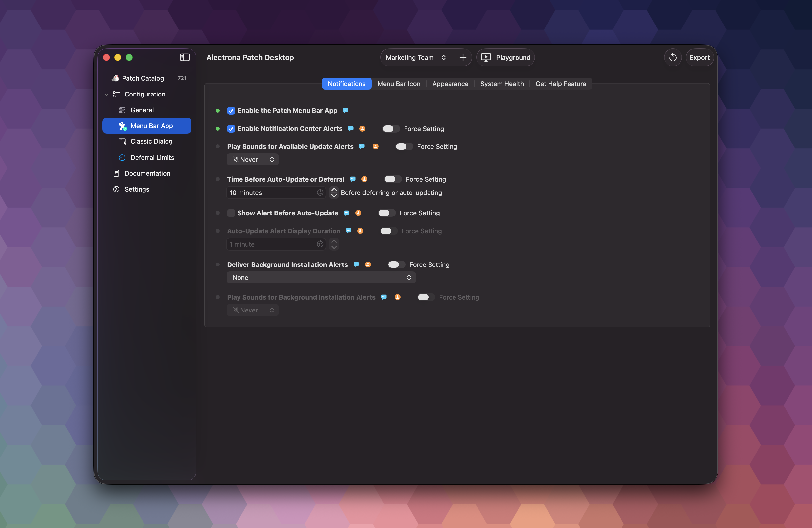
Task: Click the Export button
Action: (699, 57)
